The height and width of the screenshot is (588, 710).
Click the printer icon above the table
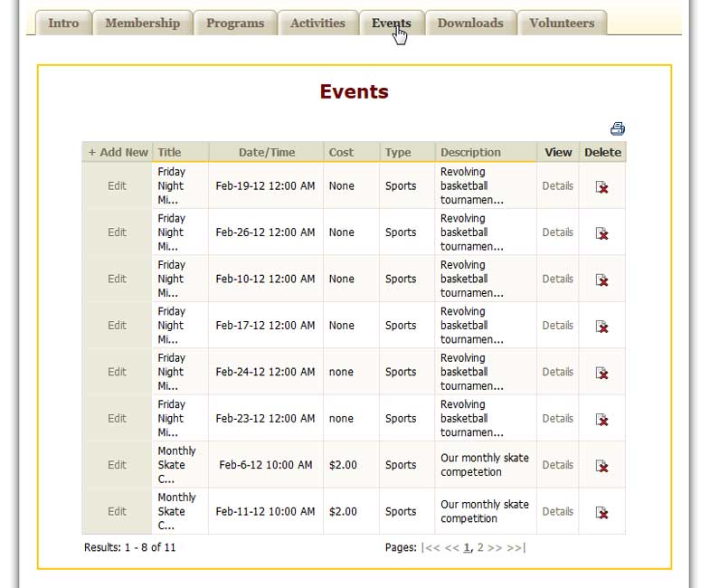pyautogui.click(x=618, y=128)
